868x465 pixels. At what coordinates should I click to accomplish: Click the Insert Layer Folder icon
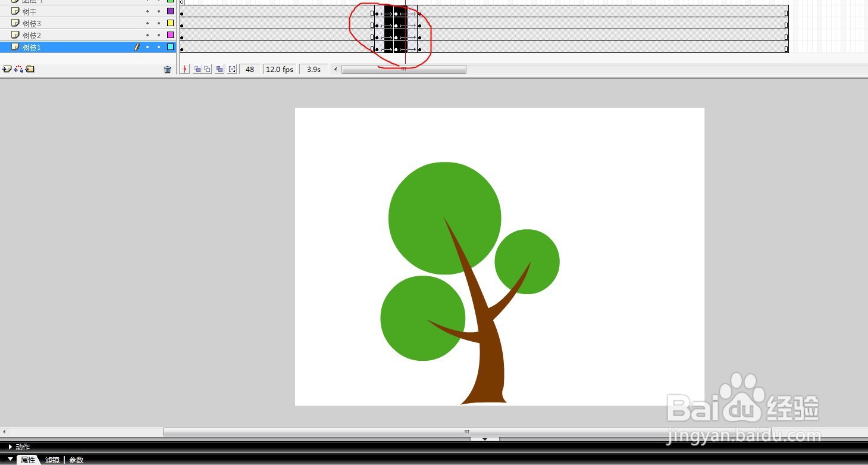click(30, 69)
